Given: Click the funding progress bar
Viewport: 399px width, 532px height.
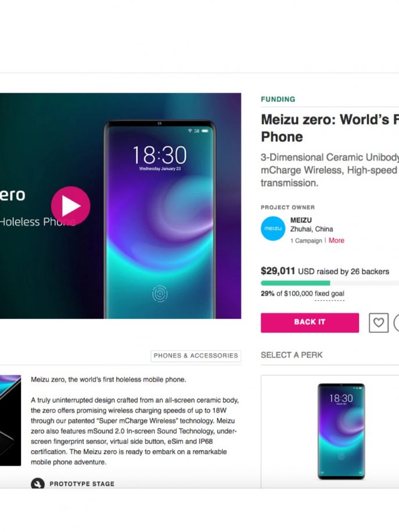Looking at the screenshot, I should coord(330,283).
